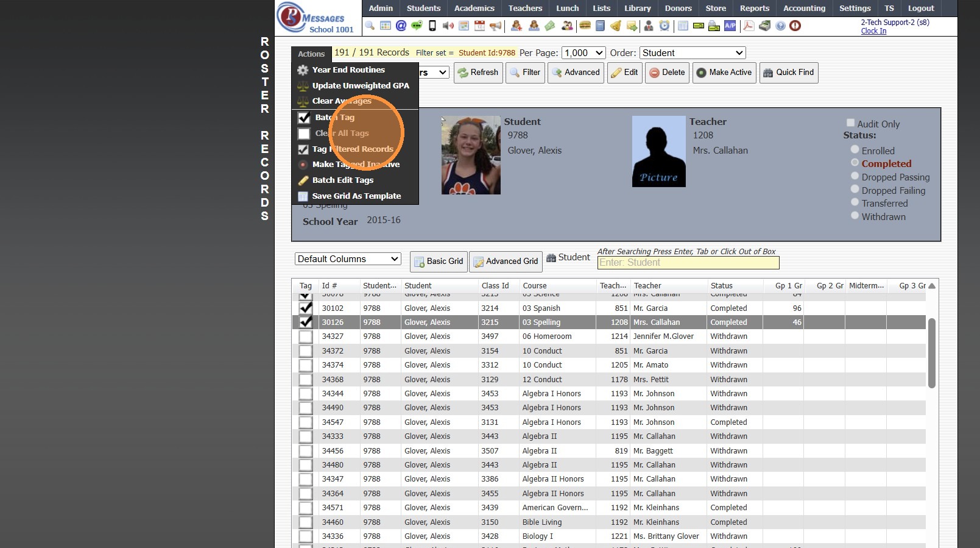Select the Enrolled status radio button
Screen dimensions: 980x548
click(855, 150)
